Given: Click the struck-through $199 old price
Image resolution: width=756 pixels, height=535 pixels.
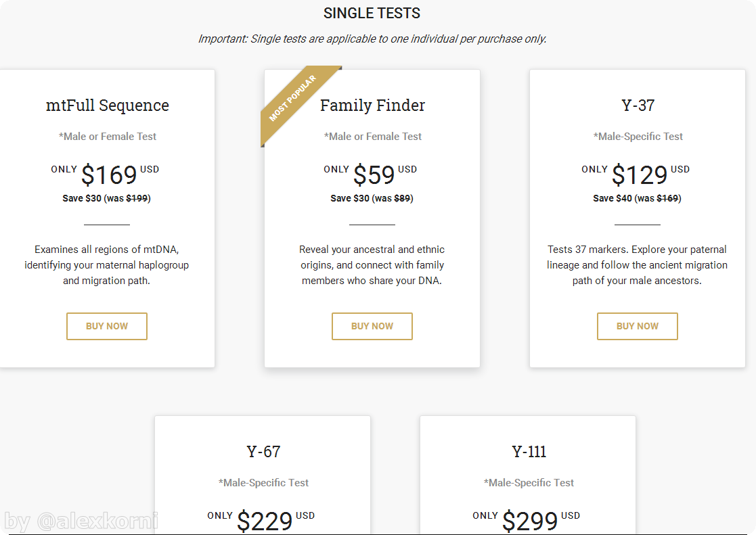Looking at the screenshot, I should (x=137, y=198).
